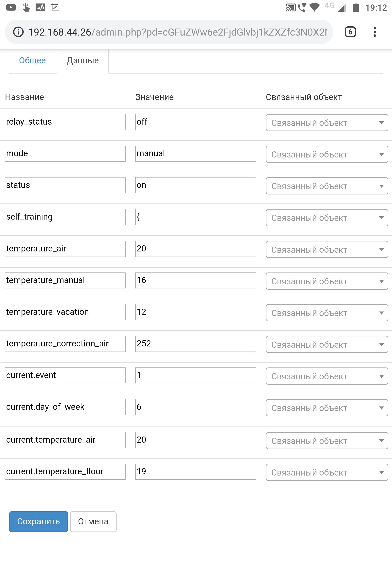Expand linked object dropdown for temperature_air

pos(327,249)
